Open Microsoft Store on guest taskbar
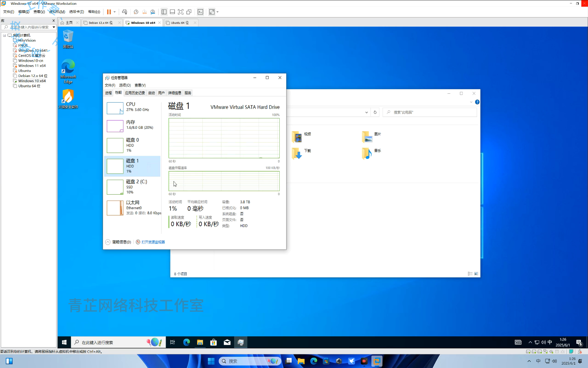Image resolution: width=588 pixels, height=368 pixels. click(214, 342)
